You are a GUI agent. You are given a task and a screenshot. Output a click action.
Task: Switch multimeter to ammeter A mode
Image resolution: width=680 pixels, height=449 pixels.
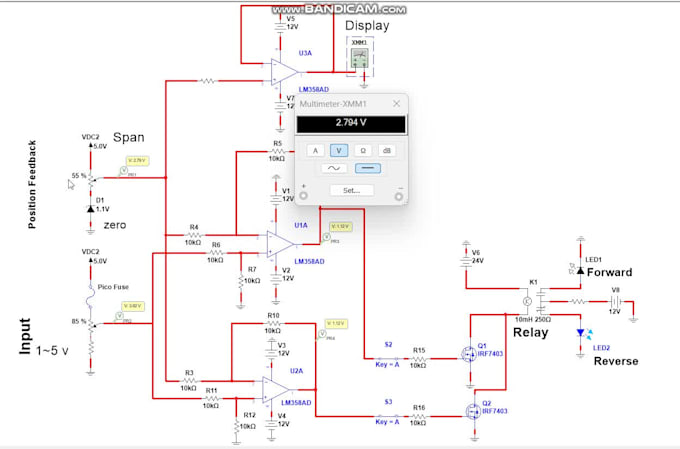coord(315,151)
